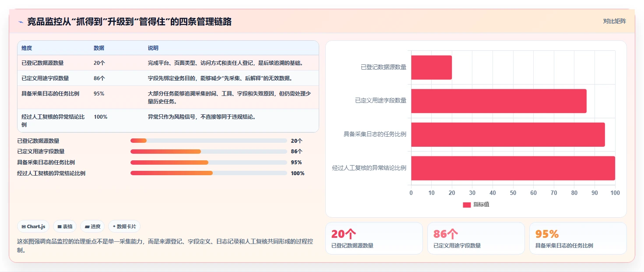
Task: Click the blue icon before the card title
Action: 21,22
